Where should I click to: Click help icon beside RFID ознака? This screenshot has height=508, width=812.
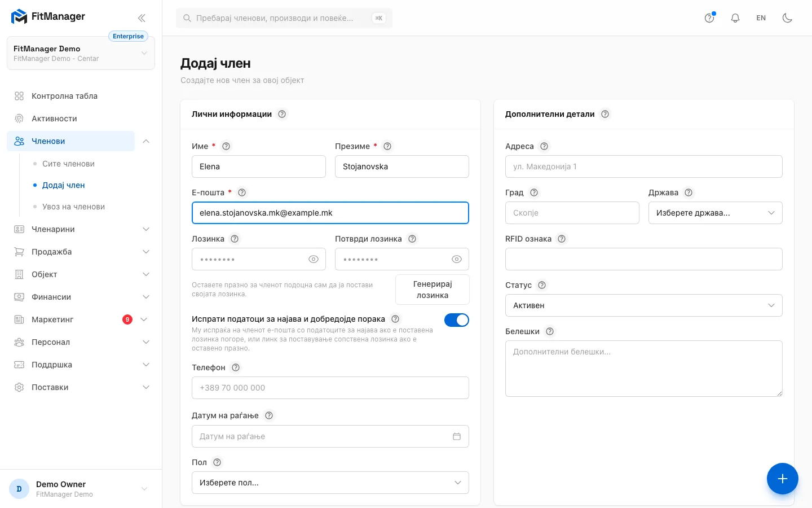coord(562,239)
